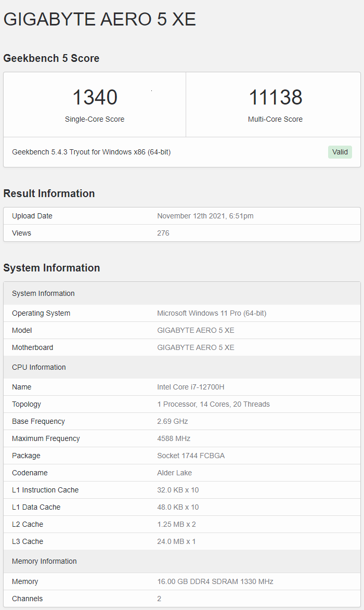Click the Microsoft Windows 11 Pro value

click(x=212, y=313)
